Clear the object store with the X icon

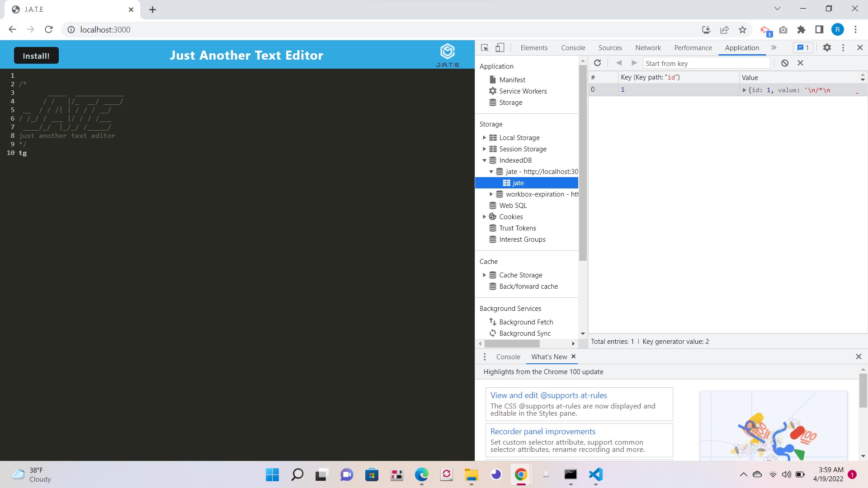click(x=801, y=63)
